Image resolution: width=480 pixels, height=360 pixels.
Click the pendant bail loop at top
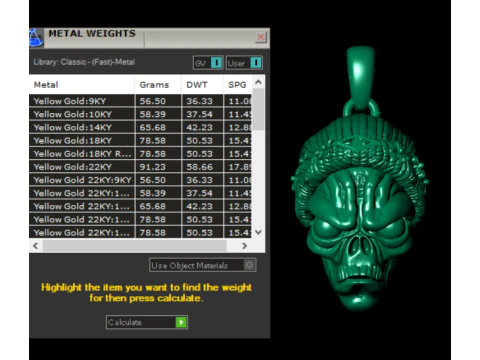pos(360,77)
